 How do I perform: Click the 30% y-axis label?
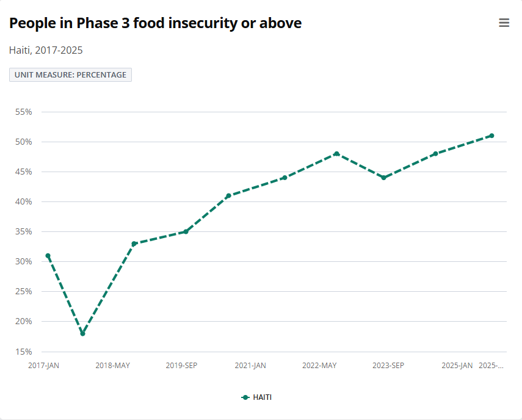point(23,262)
